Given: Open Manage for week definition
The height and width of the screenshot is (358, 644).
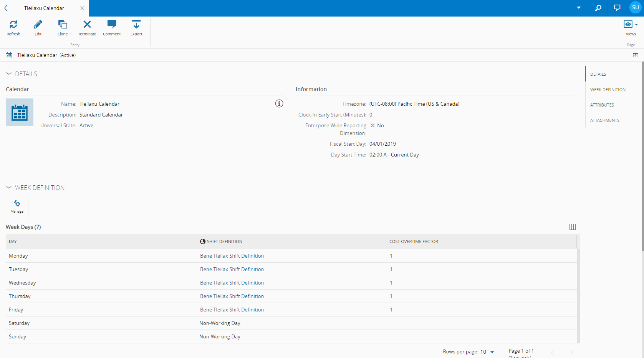Looking at the screenshot, I should [x=17, y=206].
